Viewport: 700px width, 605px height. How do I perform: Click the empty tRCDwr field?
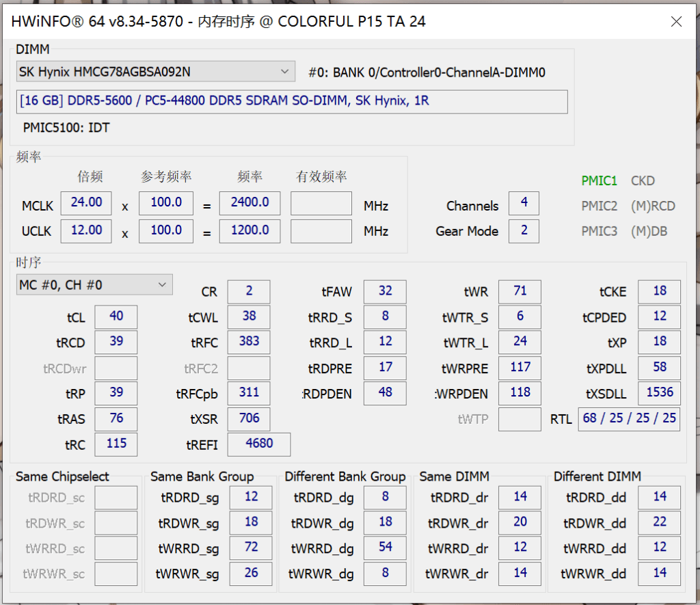point(116,368)
